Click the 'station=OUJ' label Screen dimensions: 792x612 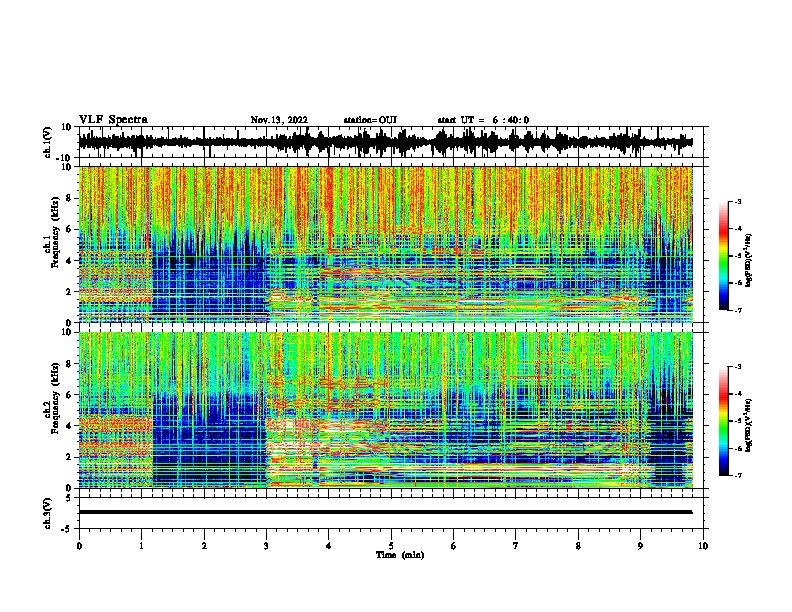pos(370,120)
